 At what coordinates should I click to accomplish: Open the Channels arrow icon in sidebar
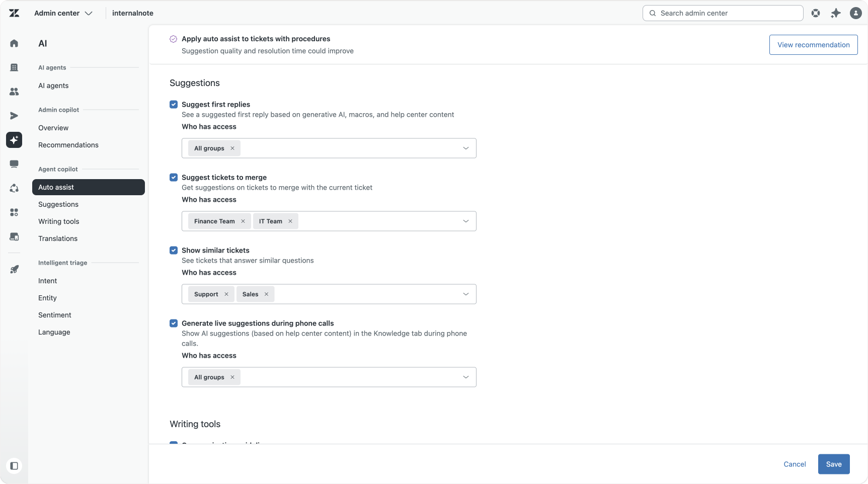pos(14,116)
